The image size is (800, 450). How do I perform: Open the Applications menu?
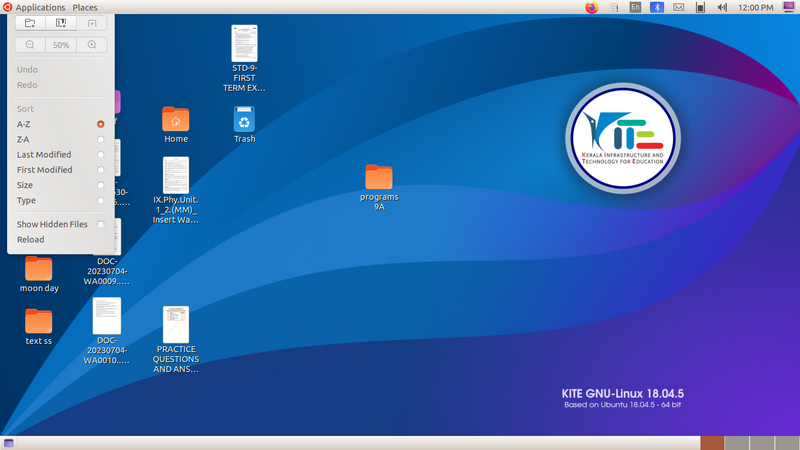(x=40, y=8)
